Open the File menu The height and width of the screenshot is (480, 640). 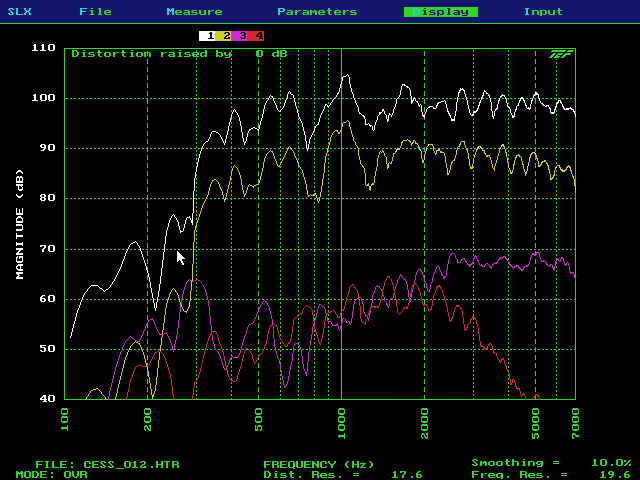95,11
